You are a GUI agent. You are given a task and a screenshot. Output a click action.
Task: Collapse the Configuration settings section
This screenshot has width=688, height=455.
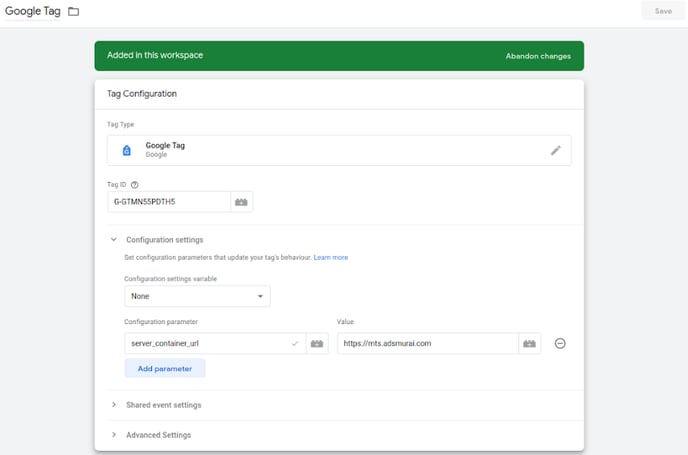click(x=114, y=240)
